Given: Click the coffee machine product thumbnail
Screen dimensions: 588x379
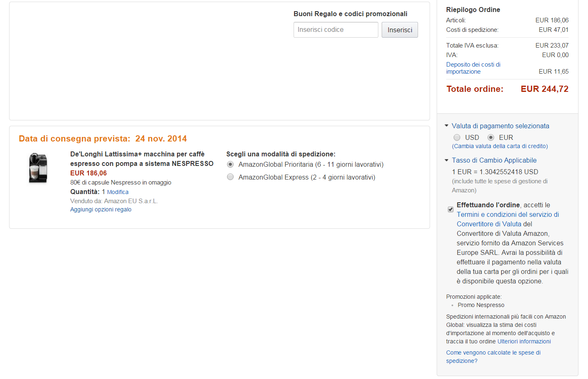Looking at the screenshot, I should pos(38,168).
